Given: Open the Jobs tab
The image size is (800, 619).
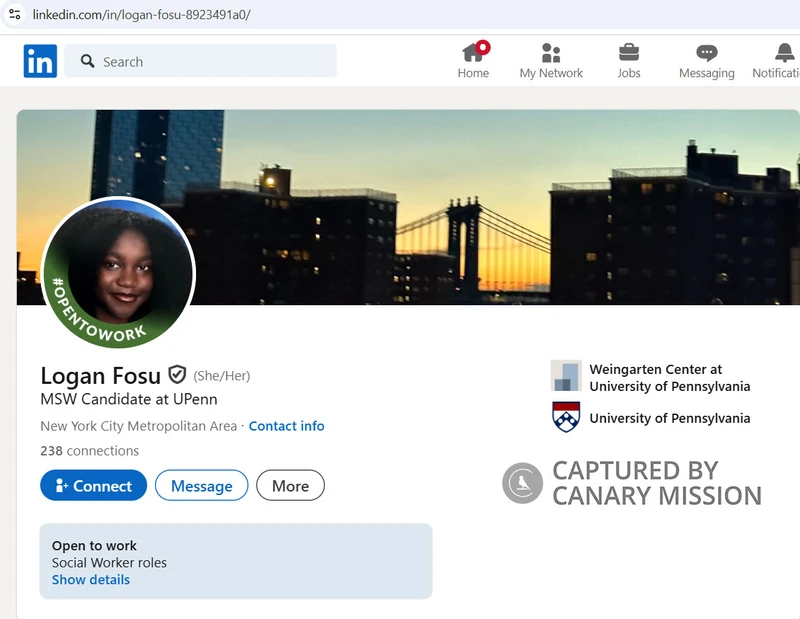Looking at the screenshot, I should 629,60.
